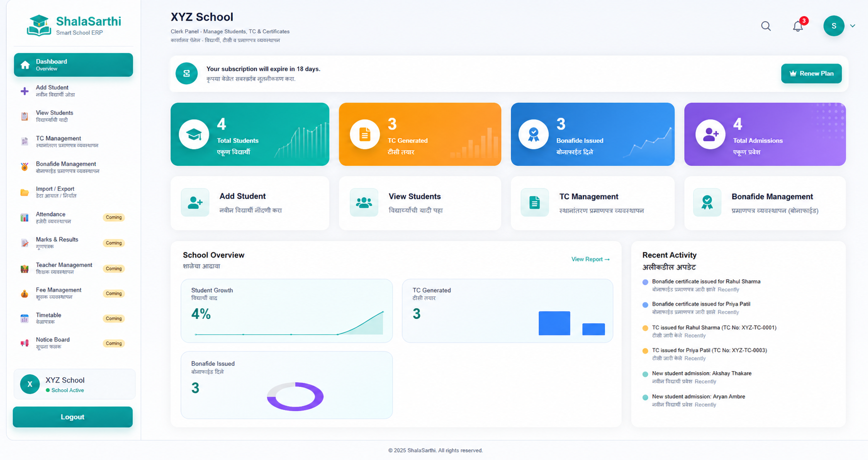868x460 pixels.
Task: Open View Students in the sidebar
Action: 74,116
